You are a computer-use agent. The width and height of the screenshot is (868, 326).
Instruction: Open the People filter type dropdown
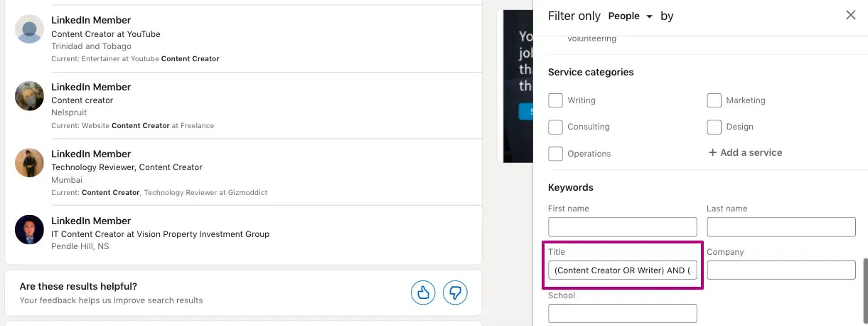coord(631,16)
